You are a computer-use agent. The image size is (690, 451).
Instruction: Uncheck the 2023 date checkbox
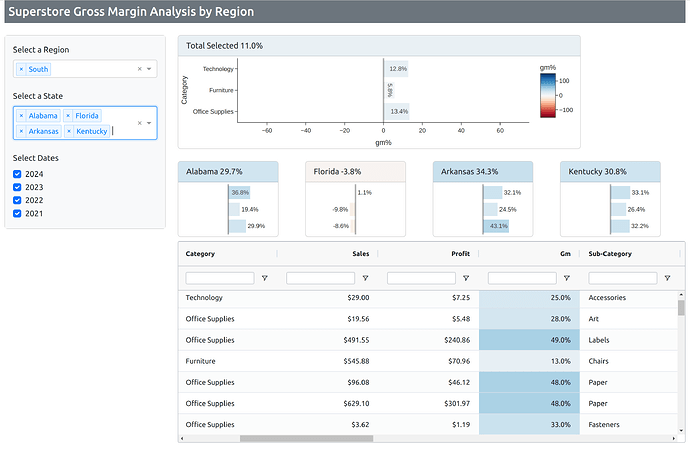click(17, 187)
